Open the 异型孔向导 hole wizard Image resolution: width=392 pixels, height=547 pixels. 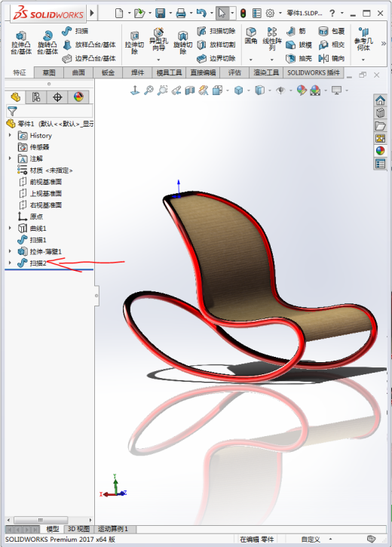(x=158, y=39)
